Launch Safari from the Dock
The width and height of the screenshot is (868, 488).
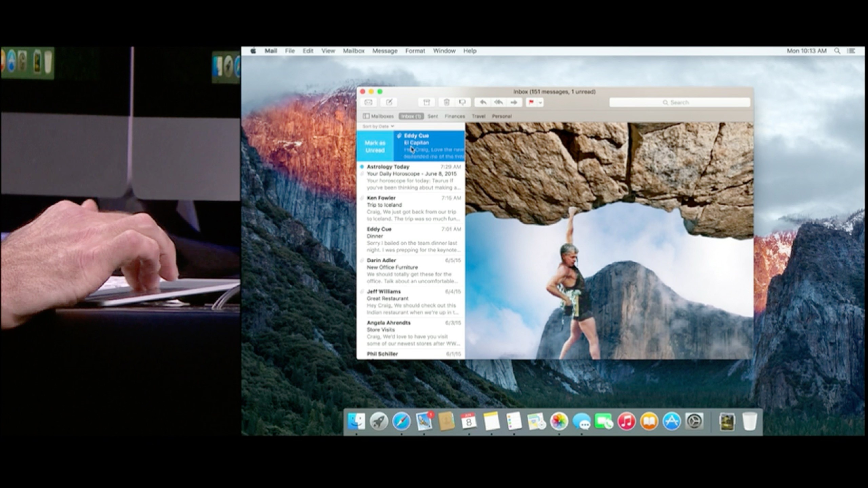[x=401, y=422]
